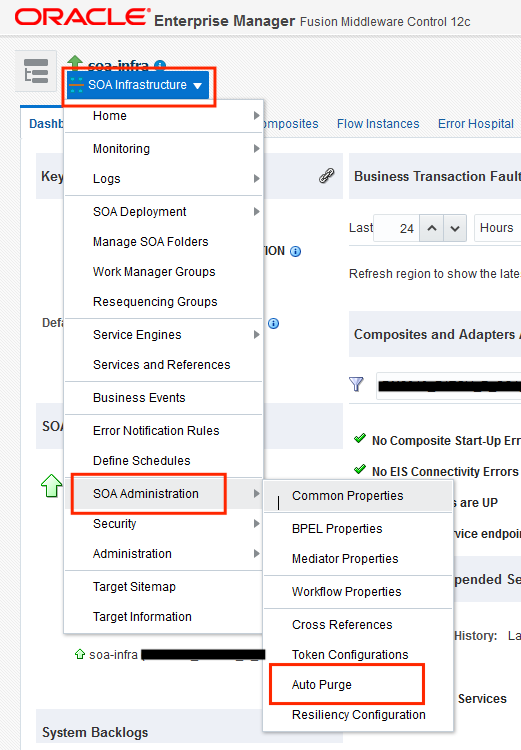Select Target Sitemap menu item
The width and height of the screenshot is (521, 750).
163,586
